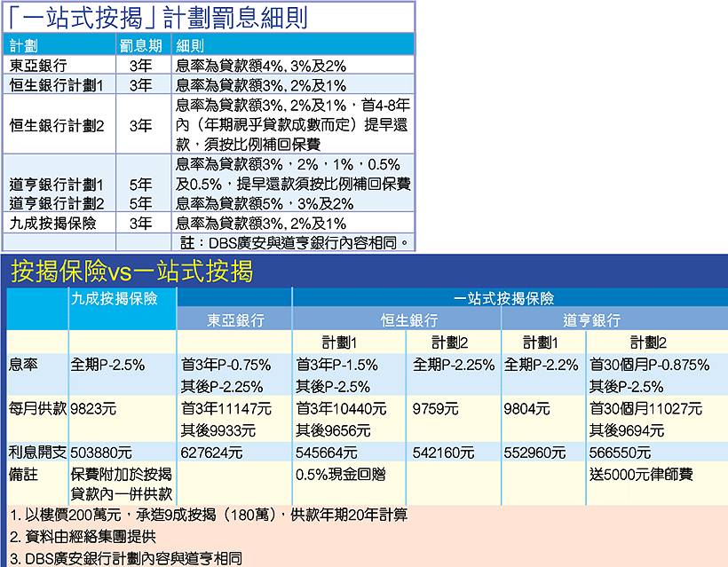Click the '首3年10440元' payment value
Screen dimensions: 728x567
pos(341,408)
